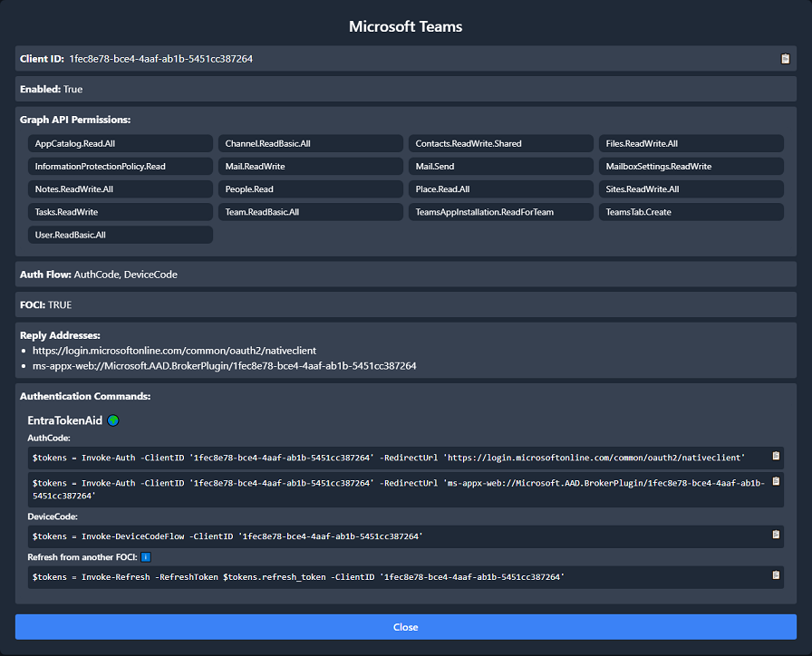This screenshot has height=656, width=812.
Task: Select the TeamsAppInstallation.ReadForTeam permission
Action: (x=501, y=212)
